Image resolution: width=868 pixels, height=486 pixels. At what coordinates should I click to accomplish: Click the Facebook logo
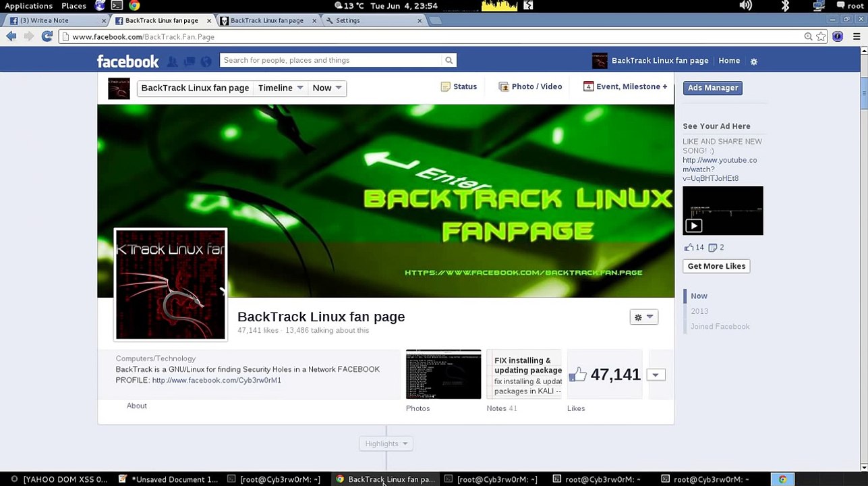click(127, 61)
